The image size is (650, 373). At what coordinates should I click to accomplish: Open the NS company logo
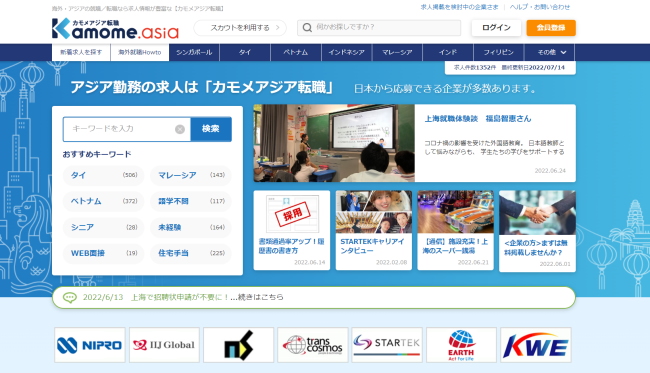click(x=238, y=345)
